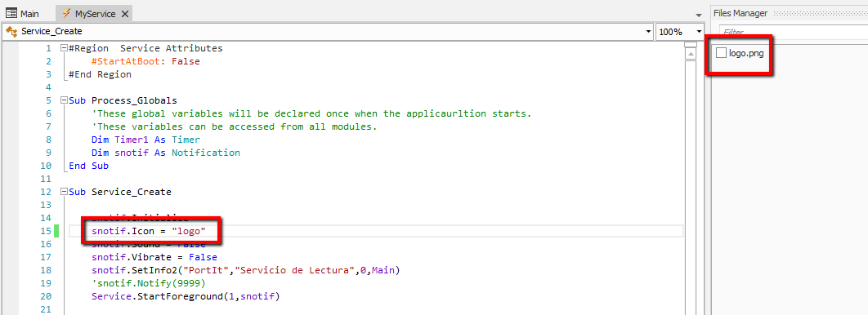The width and height of the screenshot is (868, 315).
Task: Open the Service_Create sub dropdown
Action: pyautogui.click(x=649, y=32)
